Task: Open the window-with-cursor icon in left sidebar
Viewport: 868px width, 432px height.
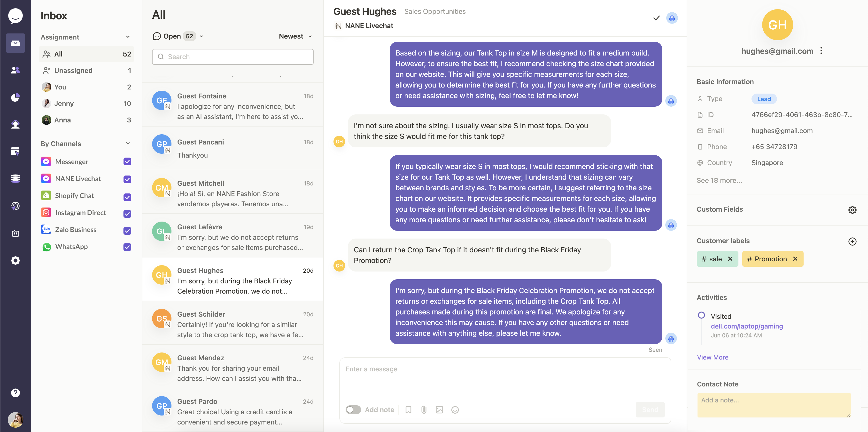Action: [x=15, y=152]
